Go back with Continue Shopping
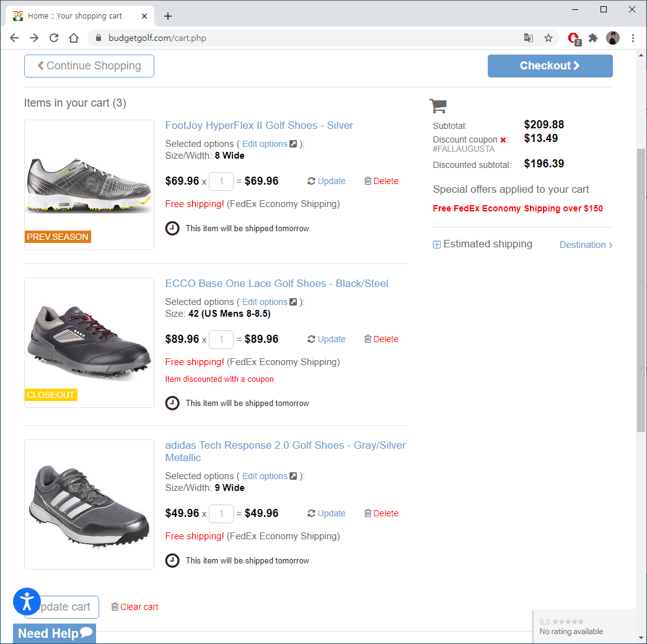Image resolution: width=647 pixels, height=644 pixels. coord(89,66)
